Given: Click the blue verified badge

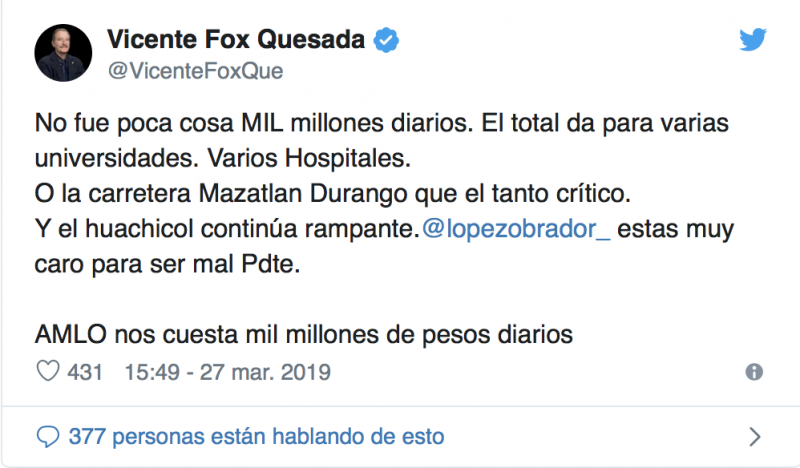Looking at the screenshot, I should (x=388, y=41).
